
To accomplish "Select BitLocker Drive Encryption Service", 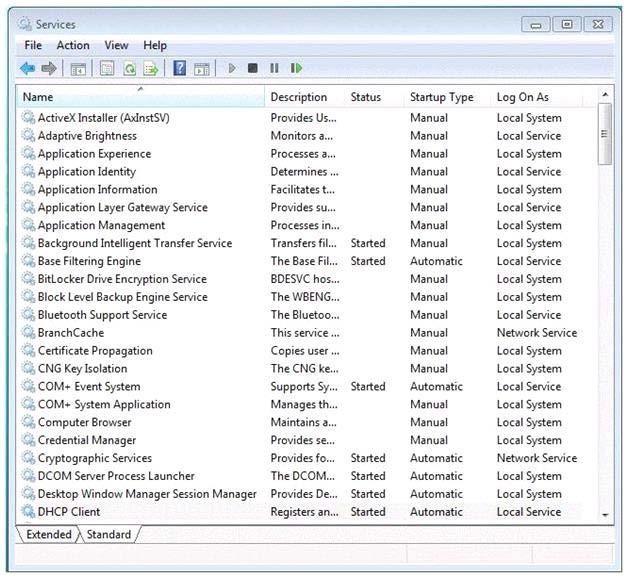I will tap(122, 279).
